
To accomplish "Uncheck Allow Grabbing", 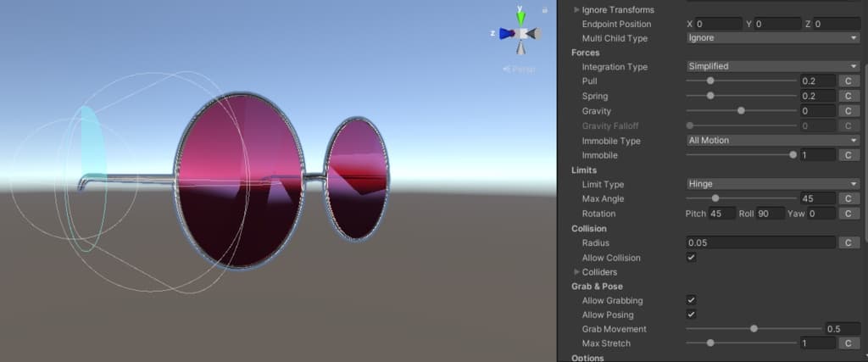I will click(691, 300).
